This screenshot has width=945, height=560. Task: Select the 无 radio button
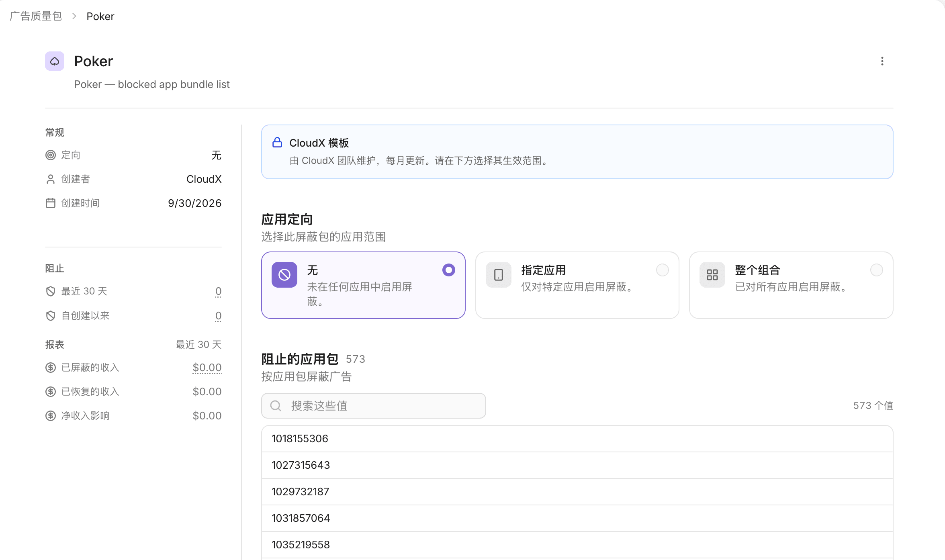449,270
